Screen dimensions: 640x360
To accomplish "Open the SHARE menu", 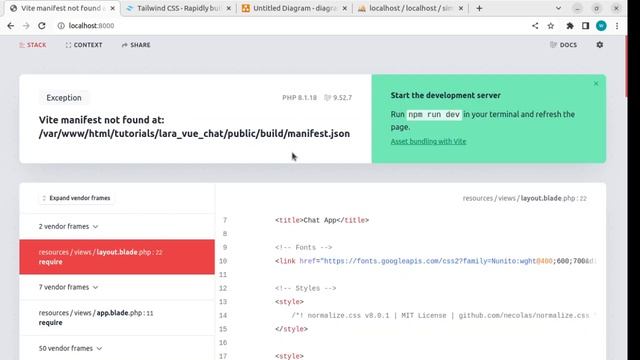I will (136, 45).
